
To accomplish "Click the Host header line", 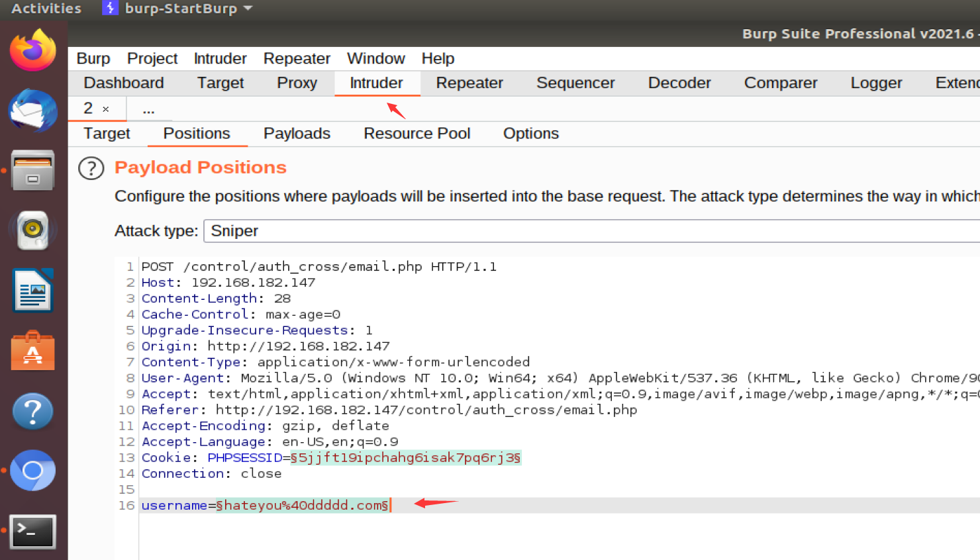I will pos(228,283).
